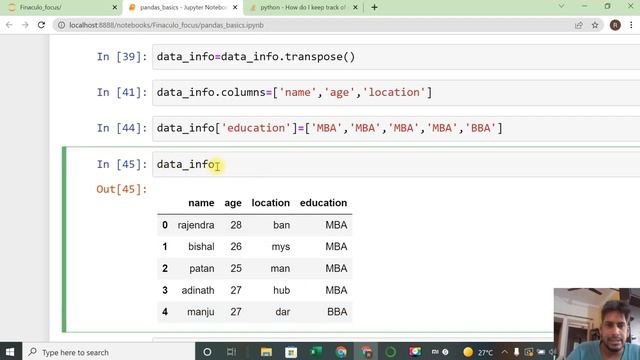
Task: Click the browser back arrow
Action: pyautogui.click(x=9, y=25)
